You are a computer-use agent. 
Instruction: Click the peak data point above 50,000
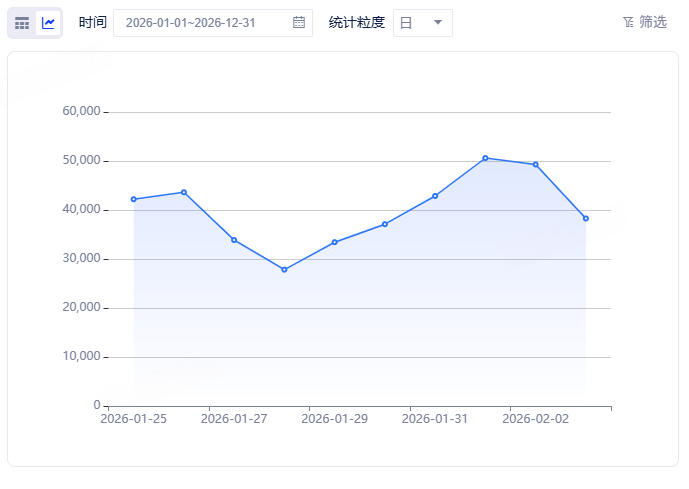click(x=485, y=158)
